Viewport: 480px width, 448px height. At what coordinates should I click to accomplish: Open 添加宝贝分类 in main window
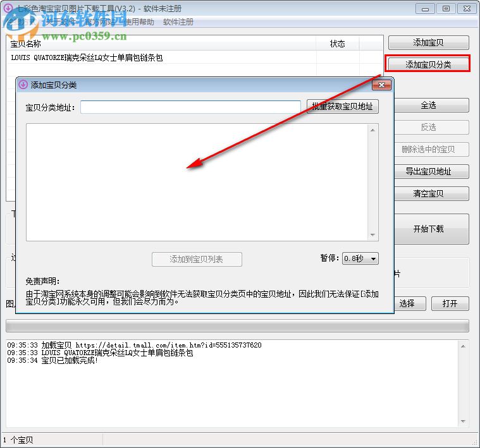(x=428, y=64)
